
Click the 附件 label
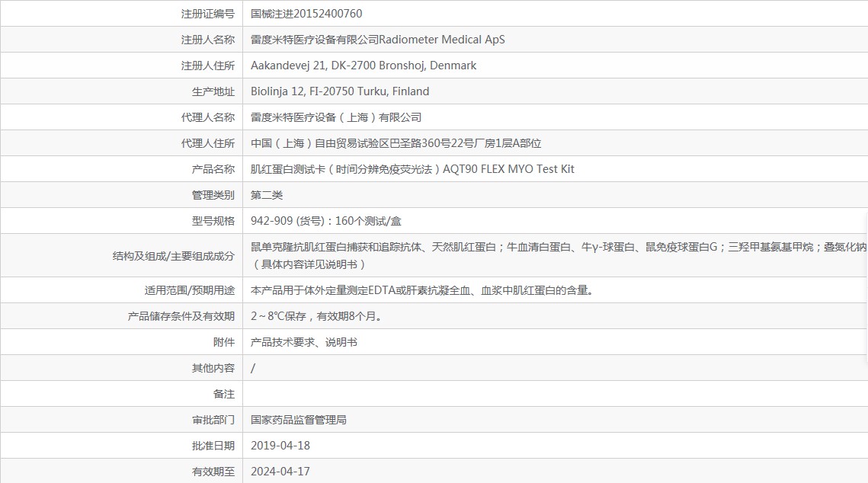click(223, 343)
